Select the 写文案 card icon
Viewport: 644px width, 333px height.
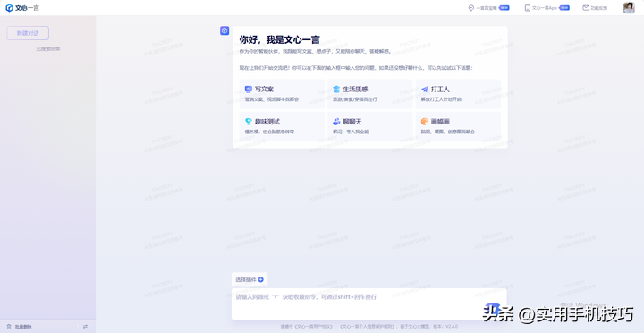248,90
